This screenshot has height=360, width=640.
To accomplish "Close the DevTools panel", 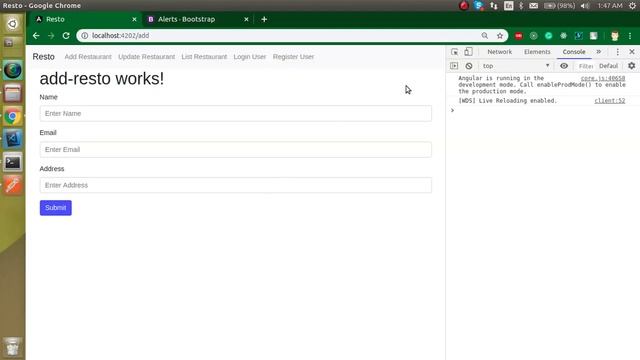I will click(632, 52).
